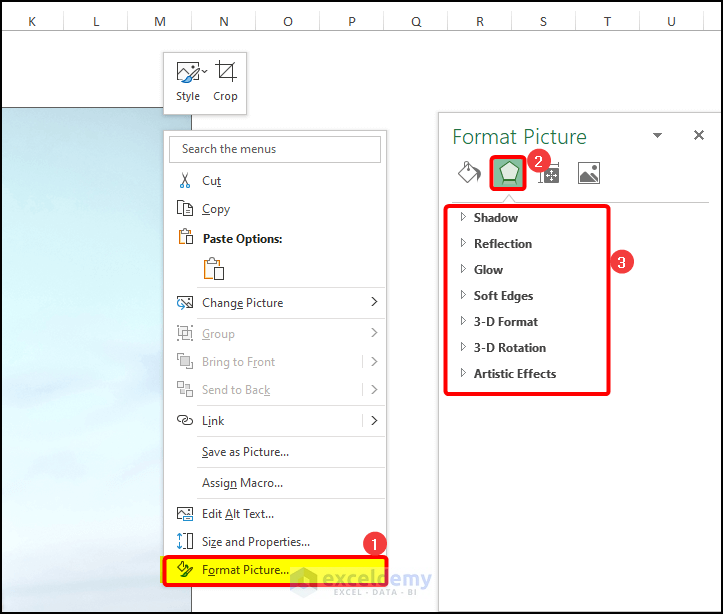This screenshot has height=614, width=723.
Task: Click the Paste Options clipboard icon
Action: tap(186, 237)
